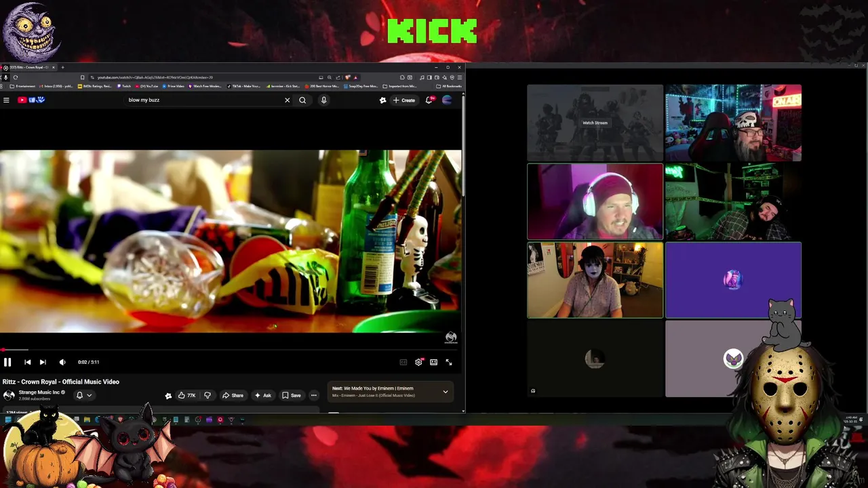Go to YouTube home via logo

[x=31, y=100]
